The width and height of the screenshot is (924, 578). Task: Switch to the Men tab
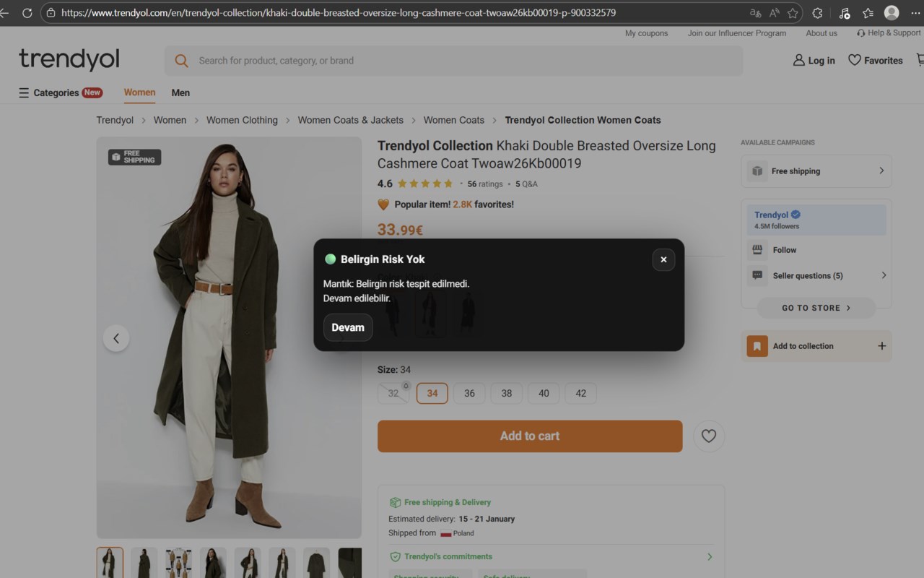click(180, 92)
